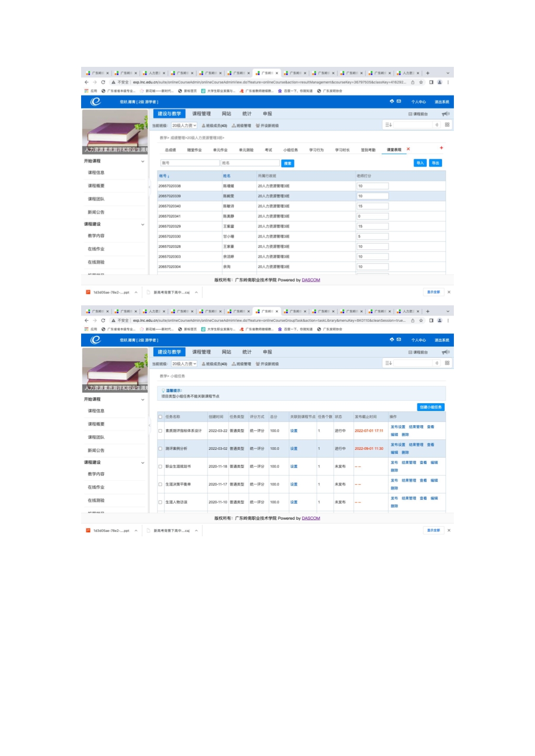Screen dimensions: 535x756
Task: Open the 班级管理 icon link in the lower screenshot
Action: [x=241, y=364]
